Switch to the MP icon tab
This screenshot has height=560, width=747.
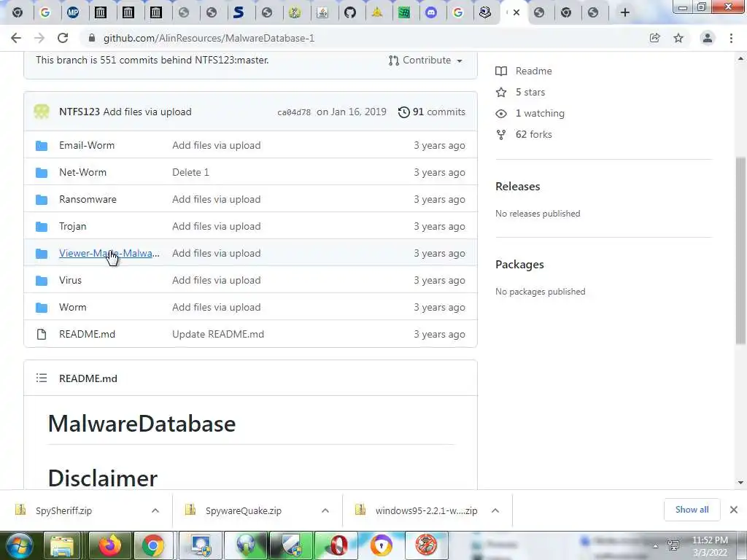click(73, 12)
